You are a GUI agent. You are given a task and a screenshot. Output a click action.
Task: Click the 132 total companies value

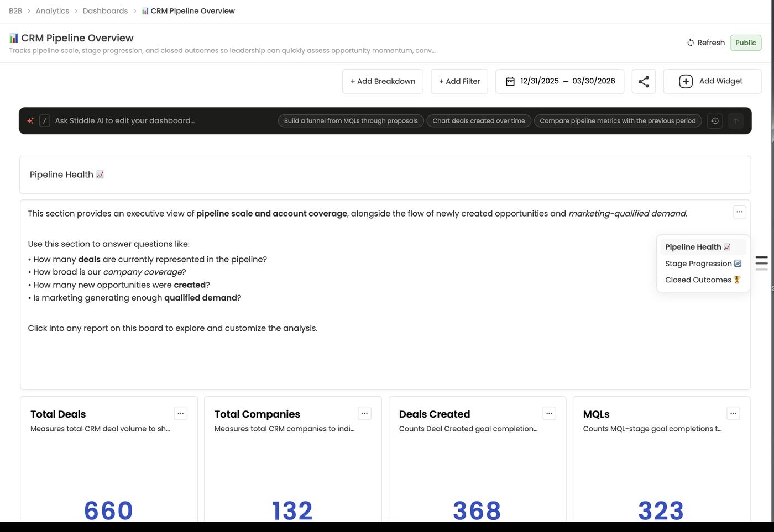click(x=292, y=510)
